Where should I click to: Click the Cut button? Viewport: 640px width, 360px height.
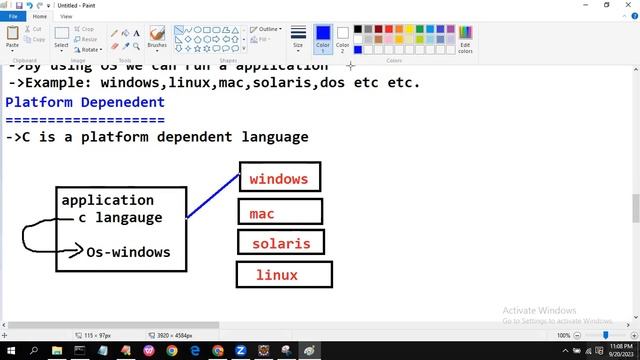(x=33, y=29)
